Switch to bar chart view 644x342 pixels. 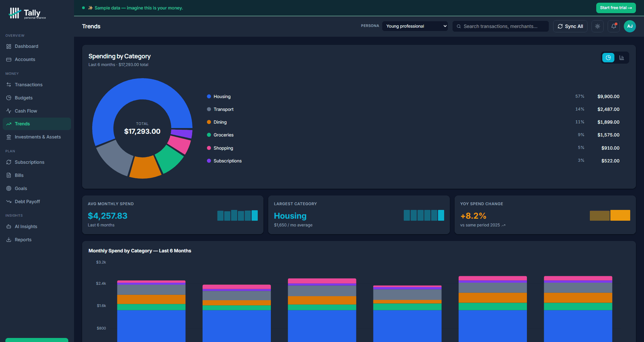point(622,58)
